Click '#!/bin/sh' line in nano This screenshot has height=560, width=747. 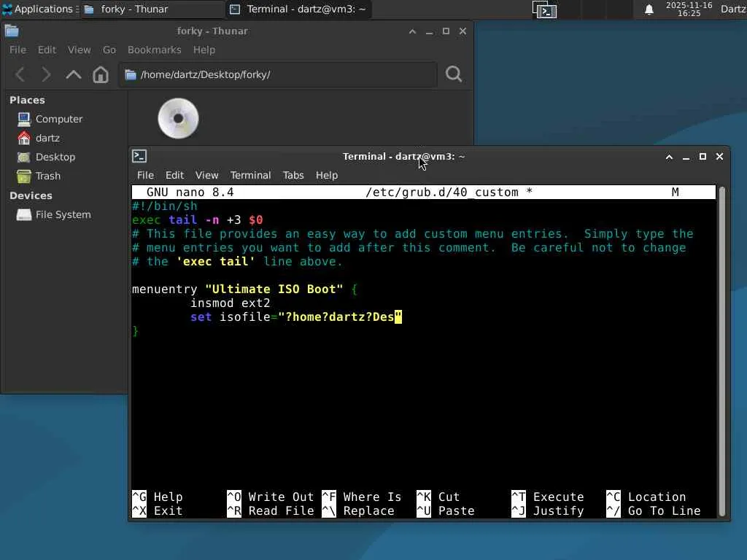(x=164, y=206)
